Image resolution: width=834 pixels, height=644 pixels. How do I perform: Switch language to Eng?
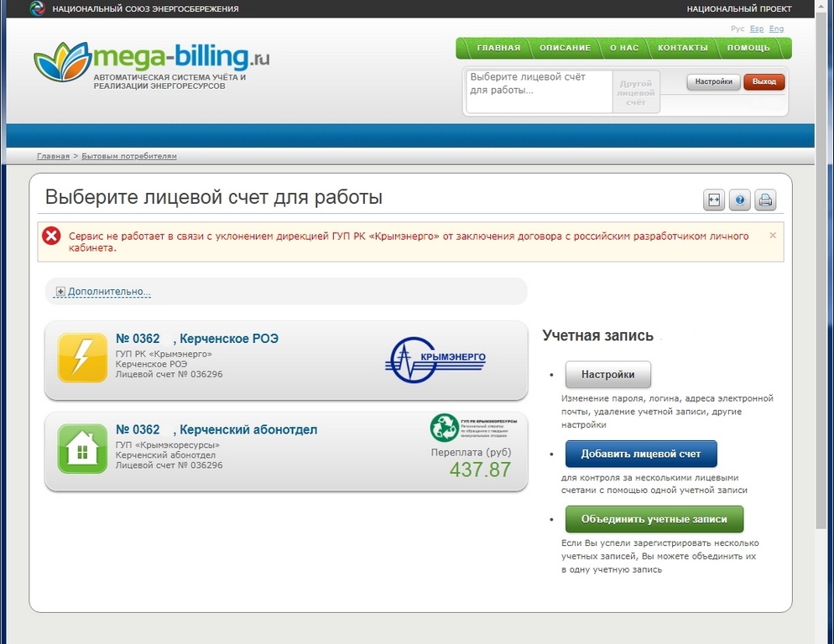tap(776, 29)
